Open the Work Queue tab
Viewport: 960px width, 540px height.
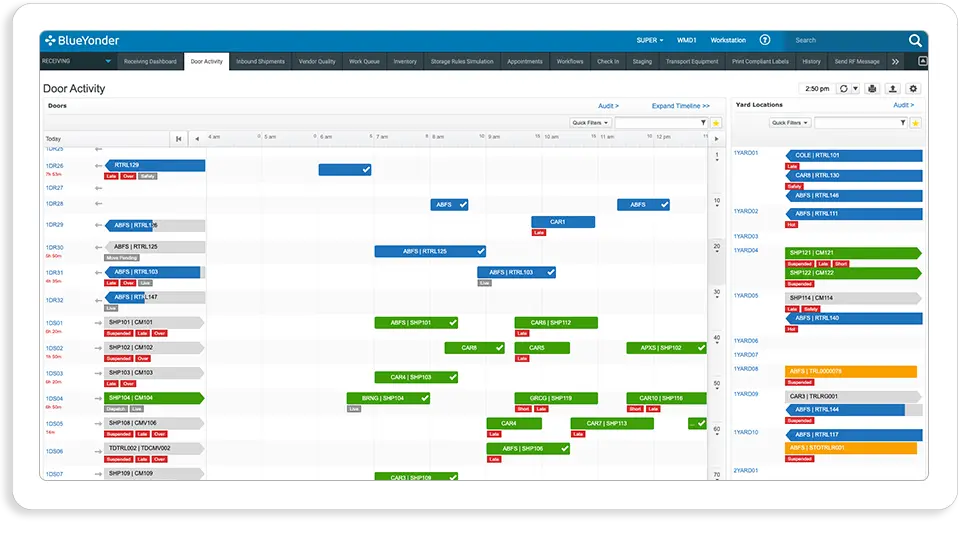[x=364, y=61]
